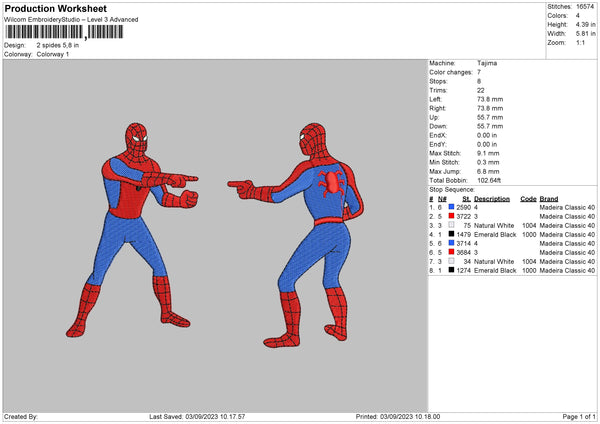Select the Height value 4.39 in
Screen dimensions: 600x424
(x=585, y=24)
